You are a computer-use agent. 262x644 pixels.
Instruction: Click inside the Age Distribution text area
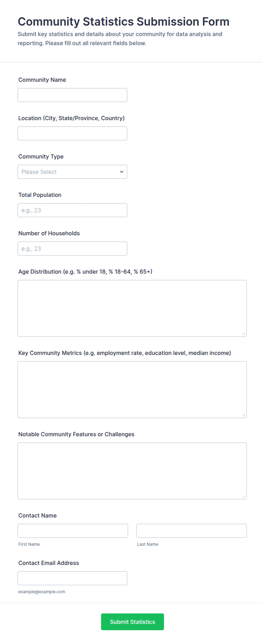[x=132, y=308]
